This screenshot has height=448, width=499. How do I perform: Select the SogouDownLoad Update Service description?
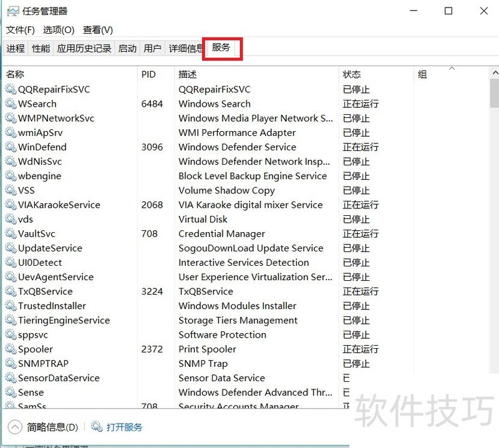coord(251,248)
